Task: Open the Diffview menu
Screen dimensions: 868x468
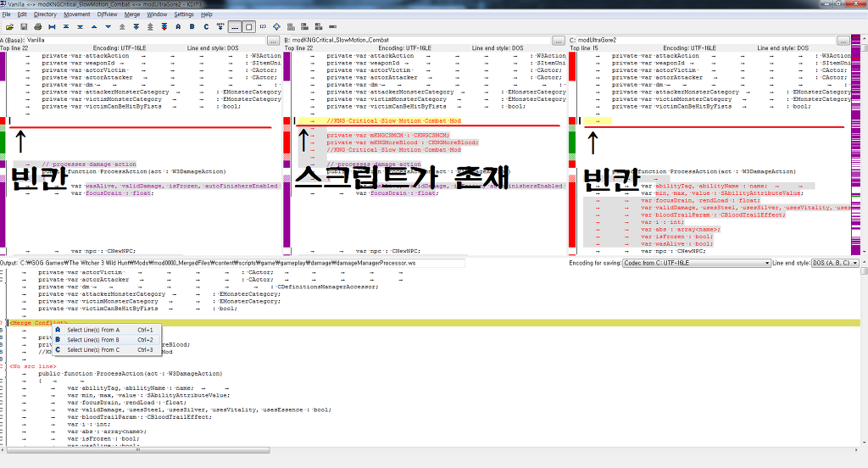Action: [x=107, y=14]
